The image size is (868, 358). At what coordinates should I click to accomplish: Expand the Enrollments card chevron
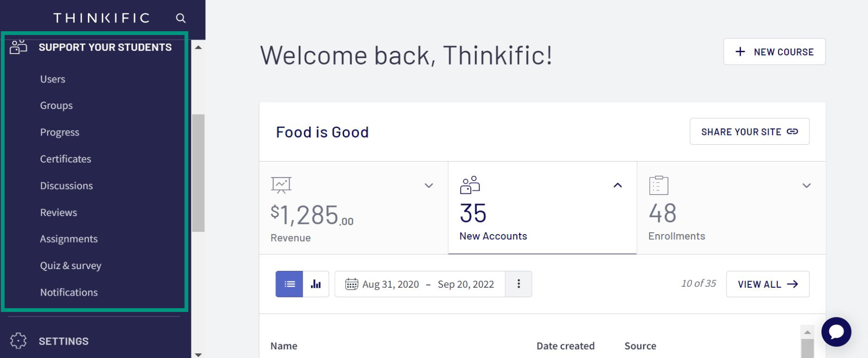[807, 185]
